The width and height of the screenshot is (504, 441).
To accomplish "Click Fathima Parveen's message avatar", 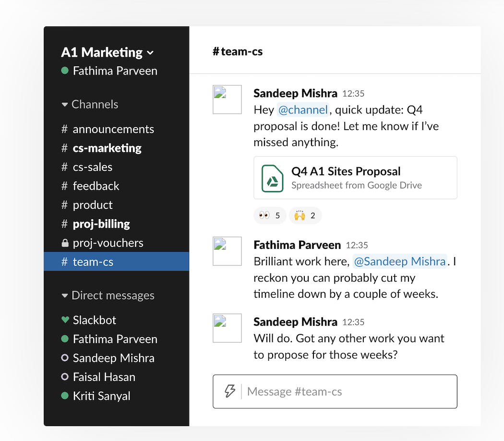I will [x=227, y=251].
